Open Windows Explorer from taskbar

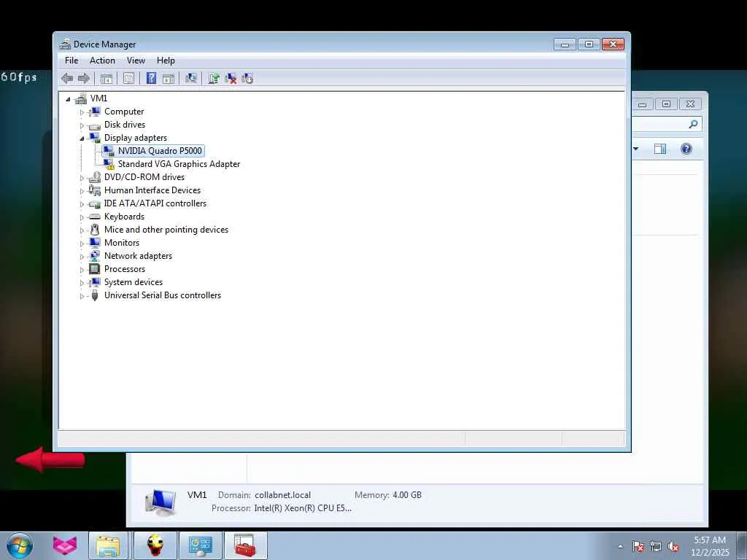click(108, 545)
